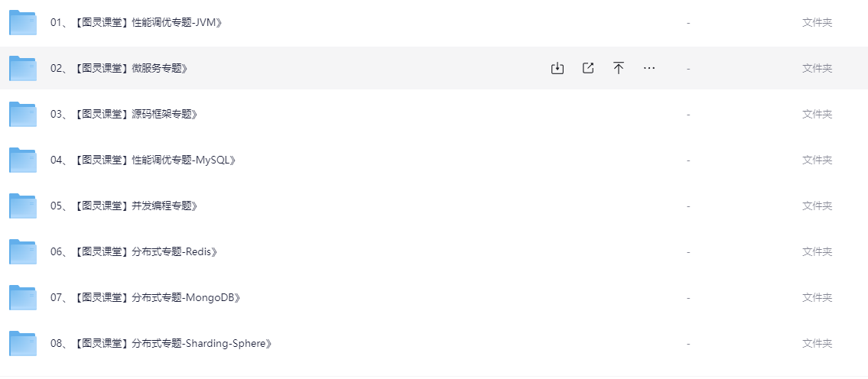Open the 08 分布式专题-Sharding-Sphere folder name

point(161,344)
